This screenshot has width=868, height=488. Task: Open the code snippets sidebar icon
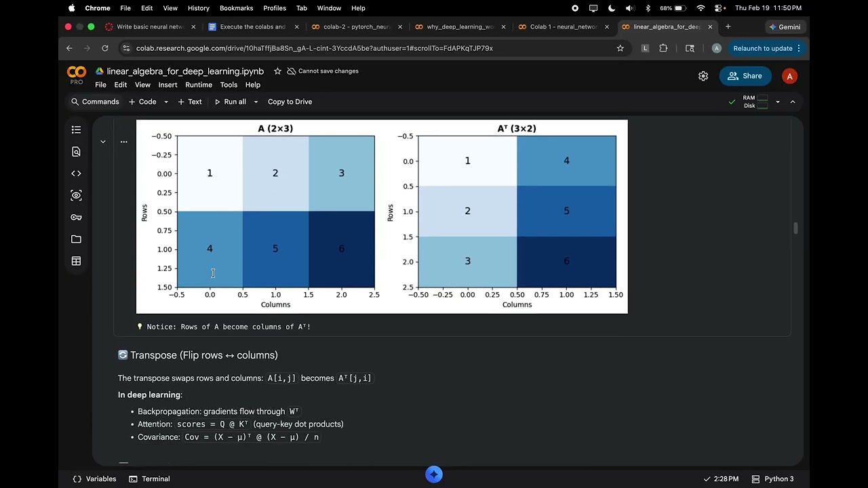tap(76, 174)
